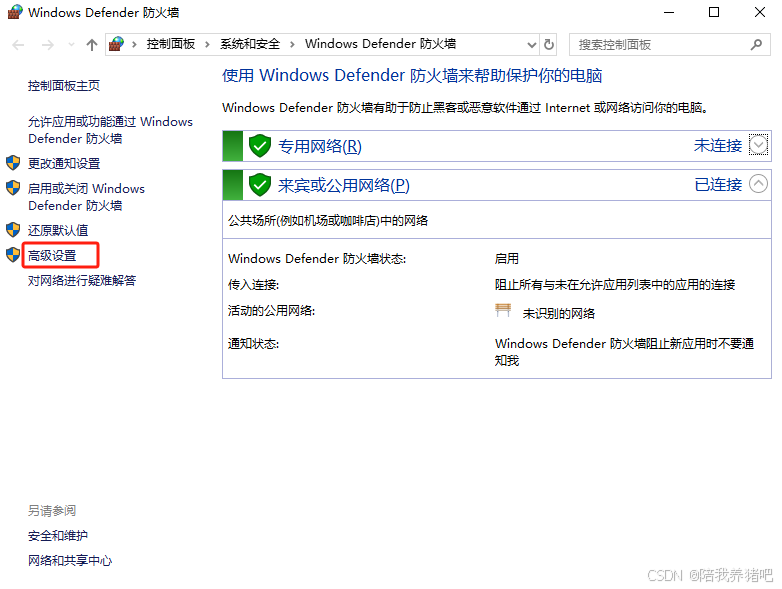The width and height of the screenshot is (782, 589).
Task: Expand the chevron after 系统和安全 breadcrumb
Action: 292,44
